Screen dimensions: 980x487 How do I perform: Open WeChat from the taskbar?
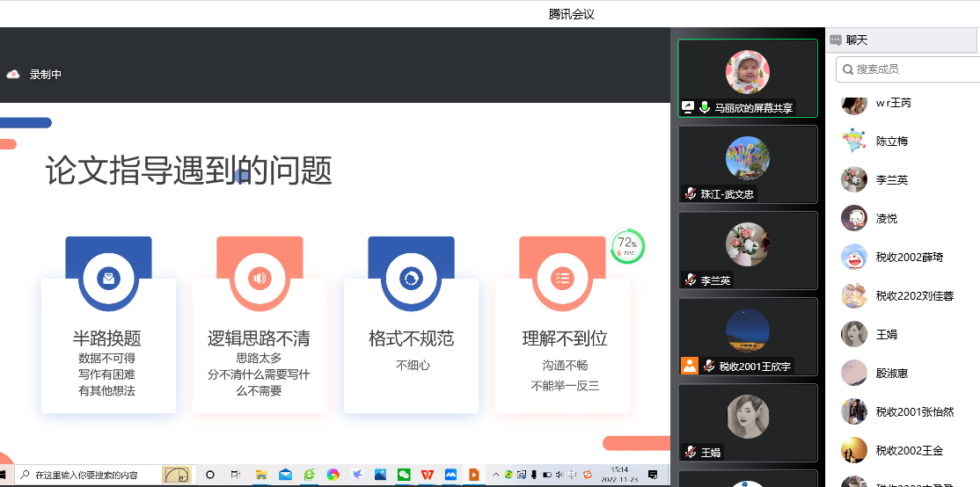click(404, 475)
